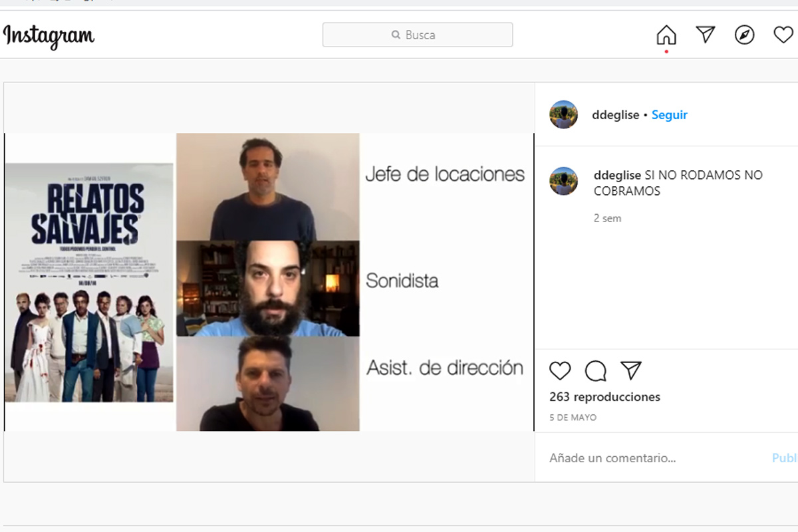Click the "5 DE MAYO" post date
Viewport: 798px width, 532px height.
click(573, 418)
